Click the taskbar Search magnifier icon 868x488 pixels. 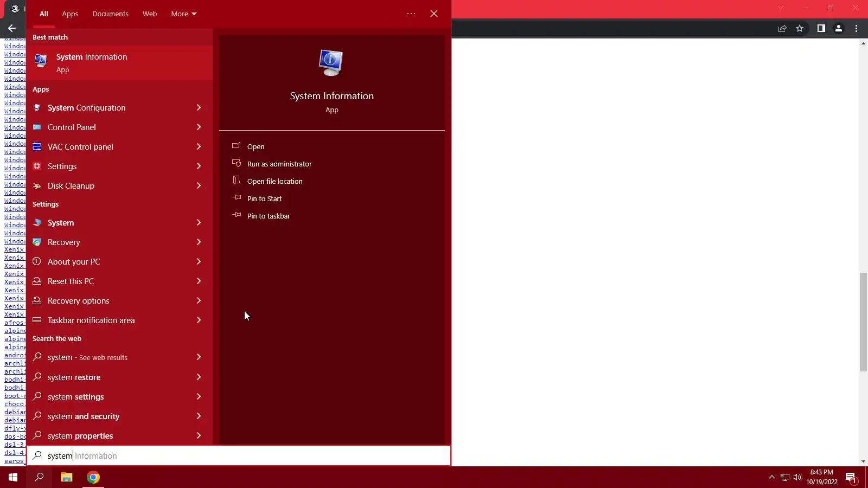[x=39, y=477]
